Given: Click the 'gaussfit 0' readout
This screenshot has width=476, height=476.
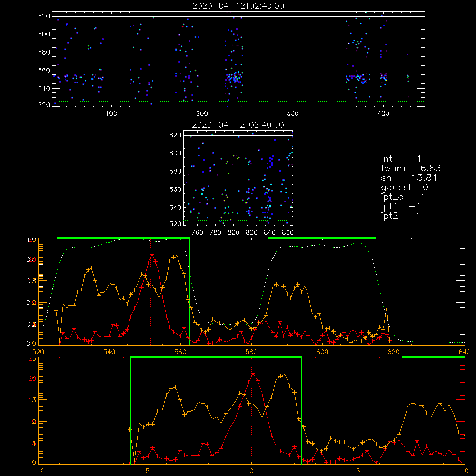Looking at the screenshot, I should (405, 188).
